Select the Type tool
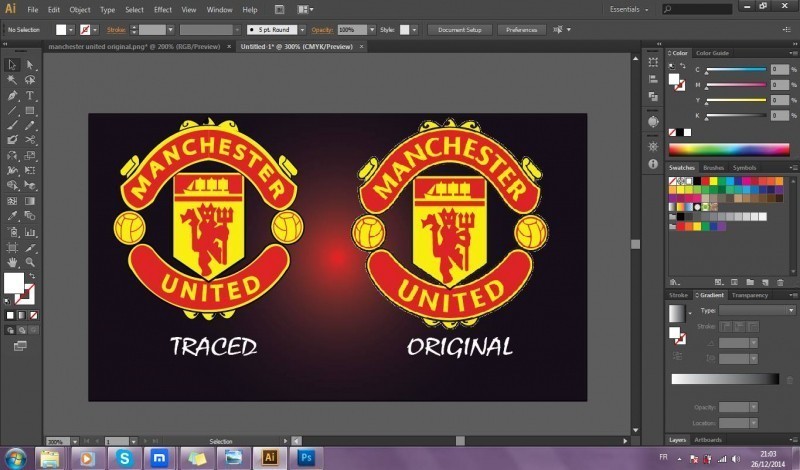 30,95
